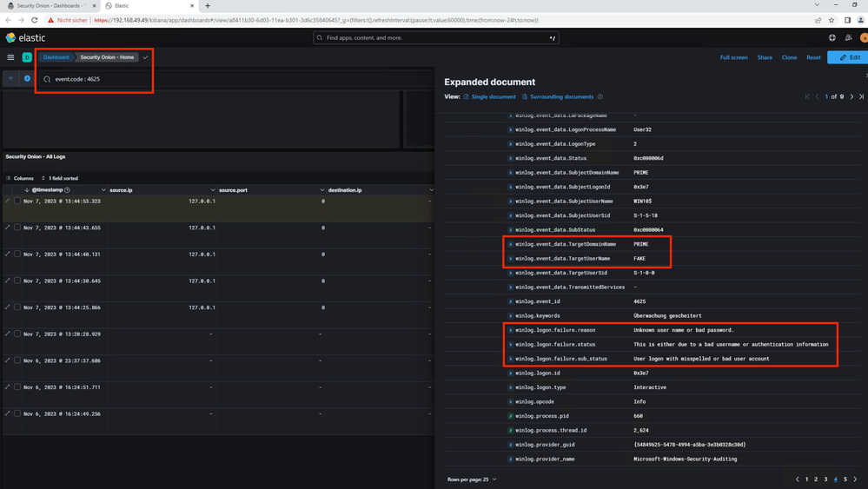Open a new browser tab
Screen dimensions: 868x489
208,5
